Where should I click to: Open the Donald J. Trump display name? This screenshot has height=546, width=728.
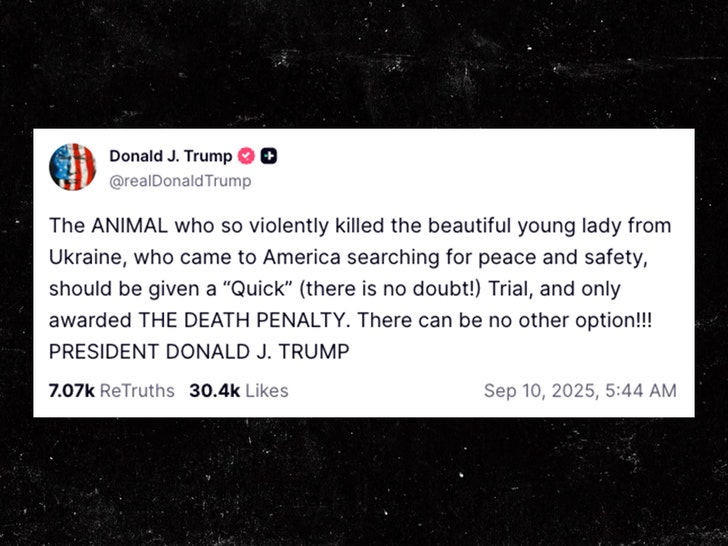170,156
